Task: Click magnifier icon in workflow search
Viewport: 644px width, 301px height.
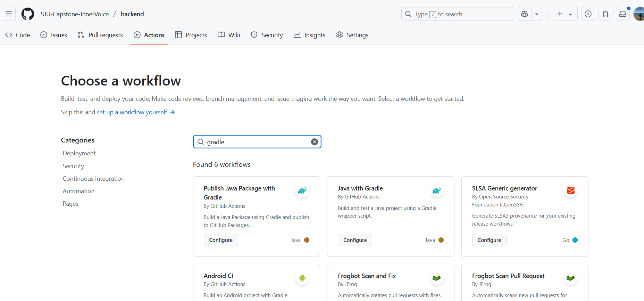Action: (x=201, y=142)
